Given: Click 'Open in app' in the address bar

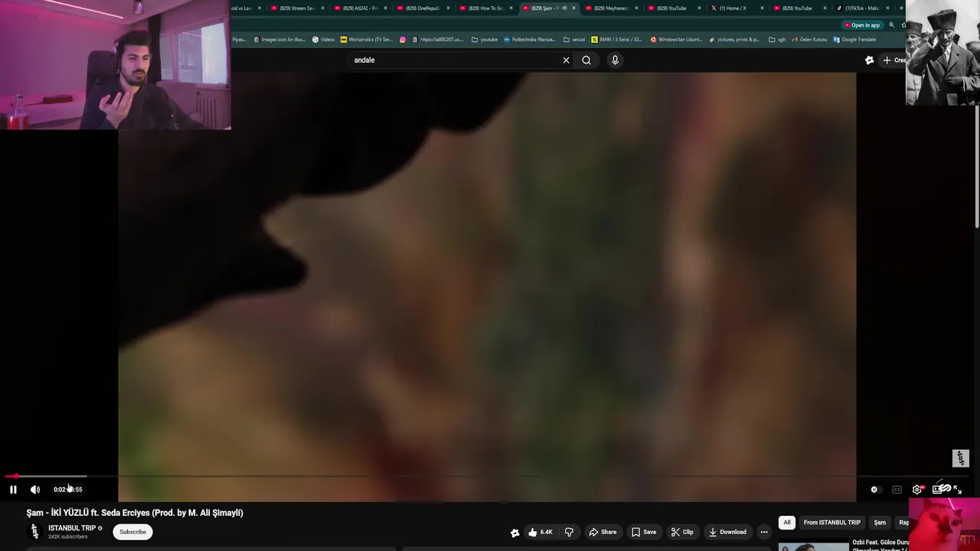Looking at the screenshot, I should (x=863, y=25).
